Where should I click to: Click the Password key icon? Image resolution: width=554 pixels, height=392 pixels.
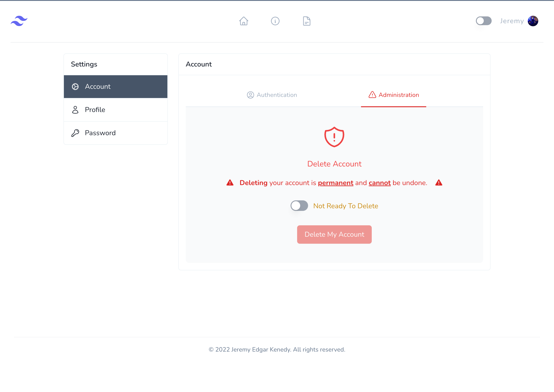76,133
